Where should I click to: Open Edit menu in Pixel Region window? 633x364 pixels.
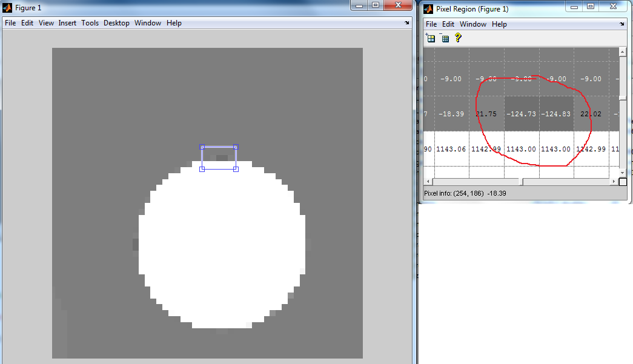point(448,24)
